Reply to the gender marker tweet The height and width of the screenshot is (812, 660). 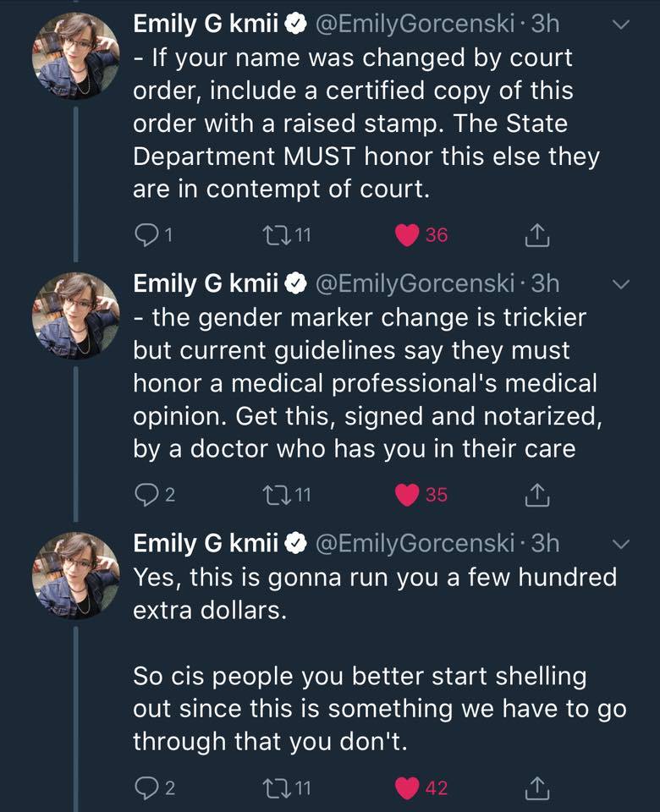pos(146,495)
